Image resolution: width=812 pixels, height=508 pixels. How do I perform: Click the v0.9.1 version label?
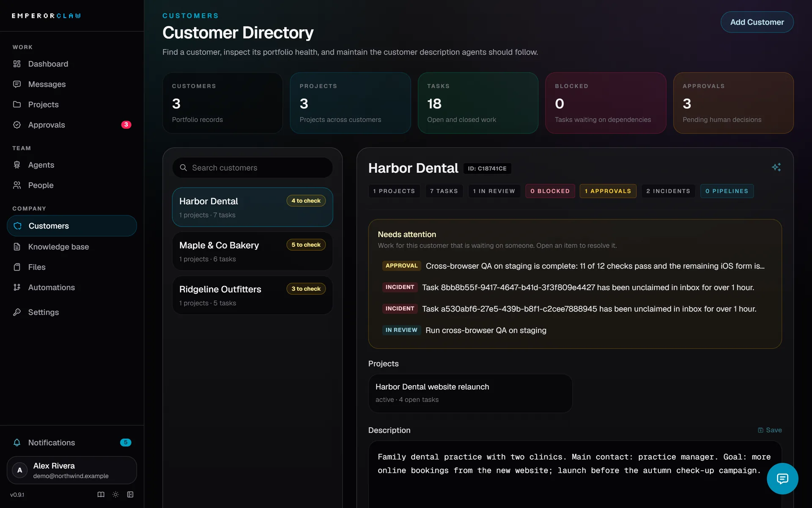tap(17, 494)
